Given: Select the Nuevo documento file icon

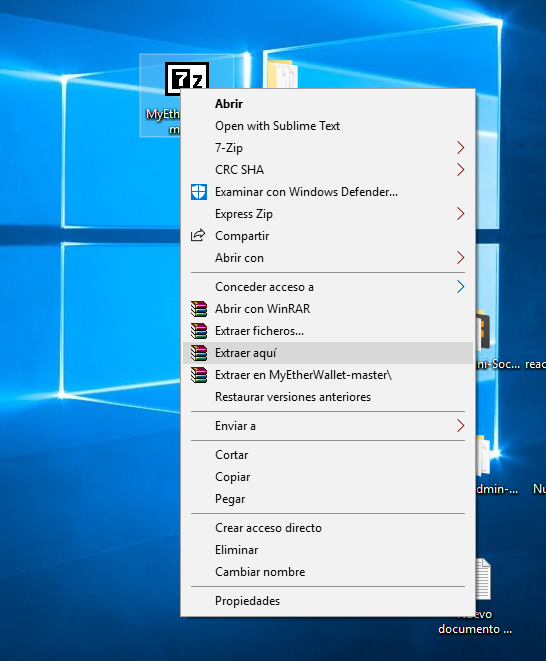Looking at the screenshot, I should tap(484, 578).
